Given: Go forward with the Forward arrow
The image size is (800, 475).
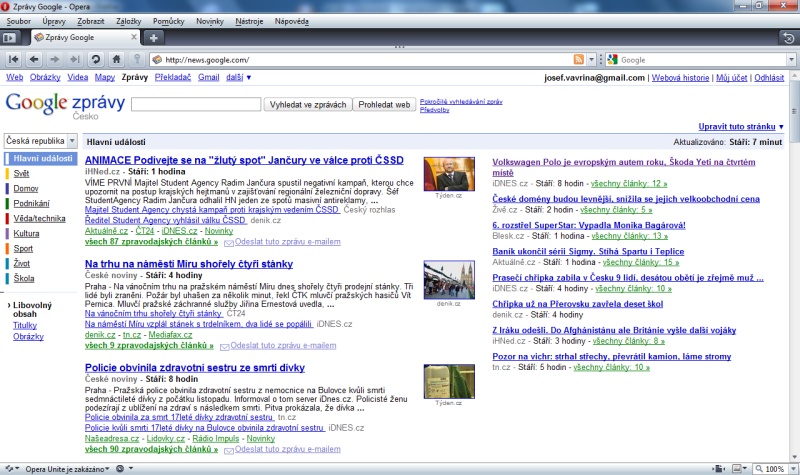Looking at the screenshot, I should (x=54, y=60).
